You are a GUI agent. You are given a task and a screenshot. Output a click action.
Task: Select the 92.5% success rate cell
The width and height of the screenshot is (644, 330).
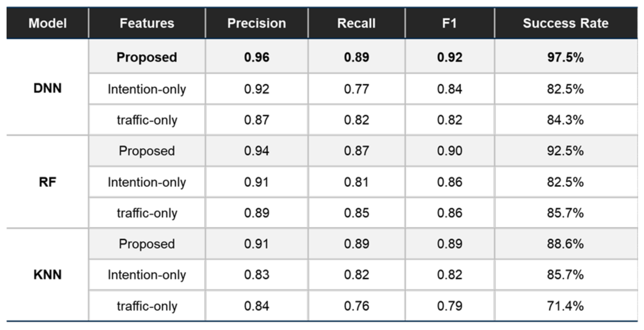tap(565, 151)
